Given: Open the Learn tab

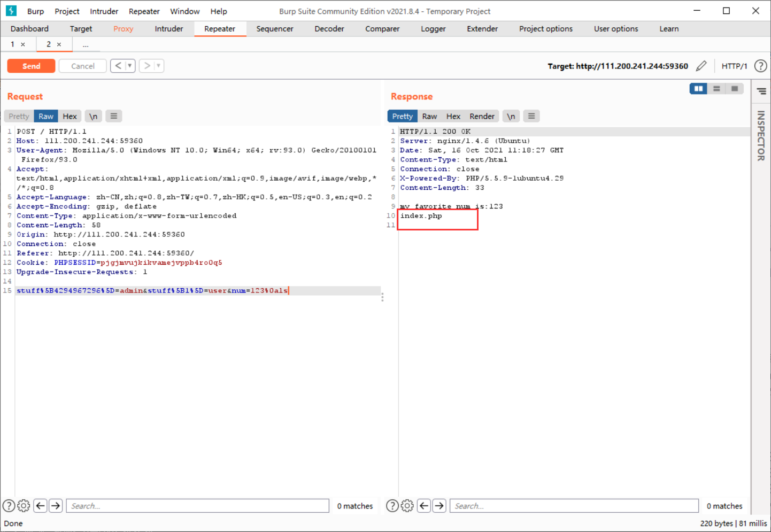Looking at the screenshot, I should [x=669, y=29].
